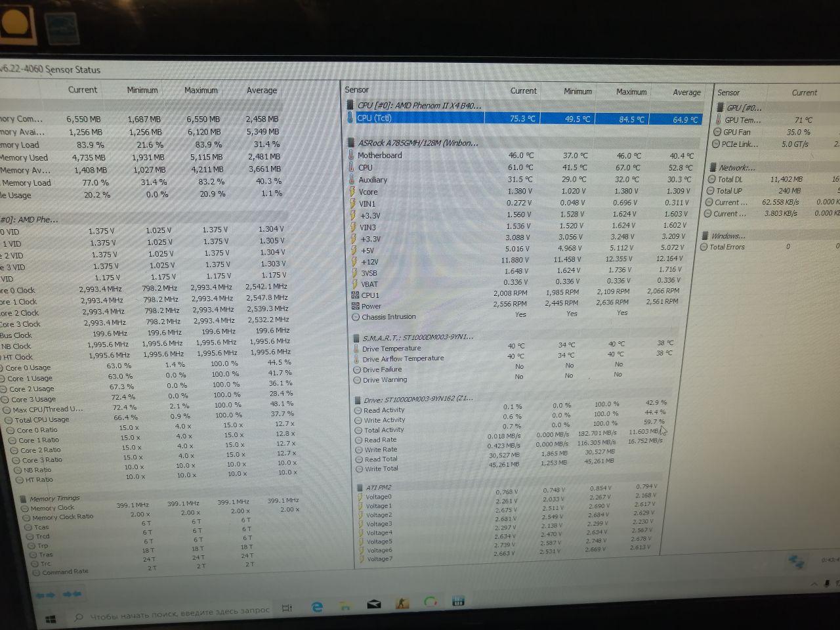Select the 'S.M.A.R.T.: ST1000DM003' group header
The image size is (840, 630).
pos(418,337)
